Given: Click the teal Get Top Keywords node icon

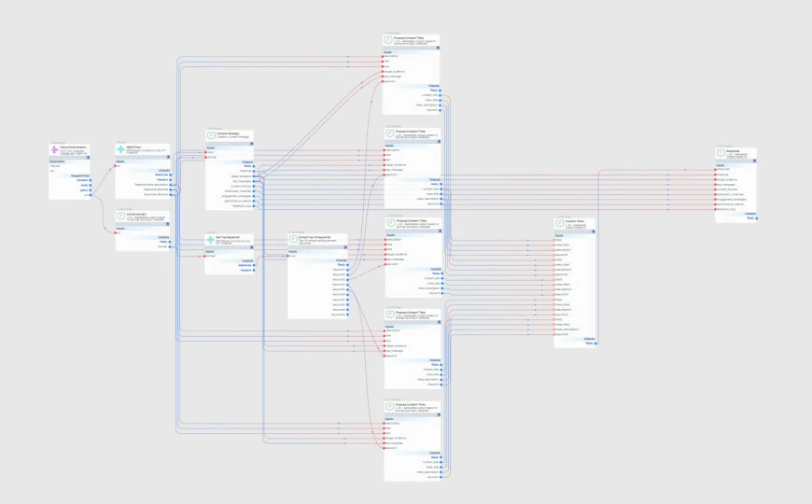Looking at the screenshot, I should coord(210,239).
